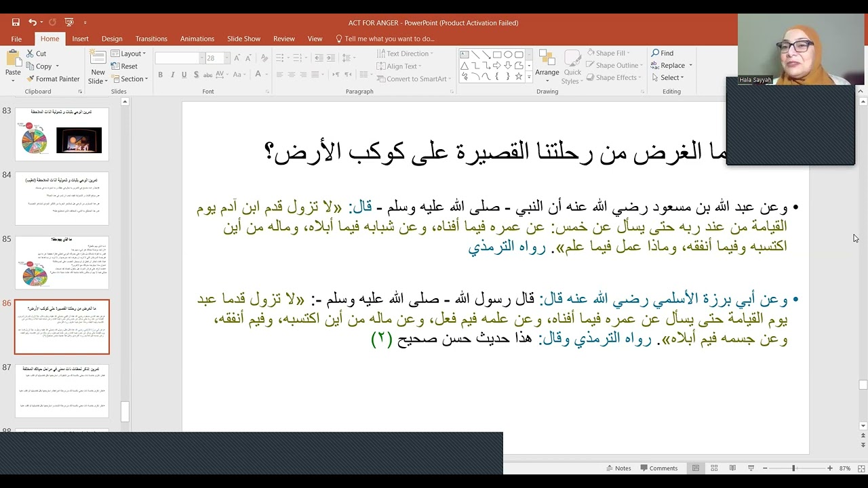This screenshot has height=488, width=868.
Task: Decrease the font size
Action: [249, 58]
